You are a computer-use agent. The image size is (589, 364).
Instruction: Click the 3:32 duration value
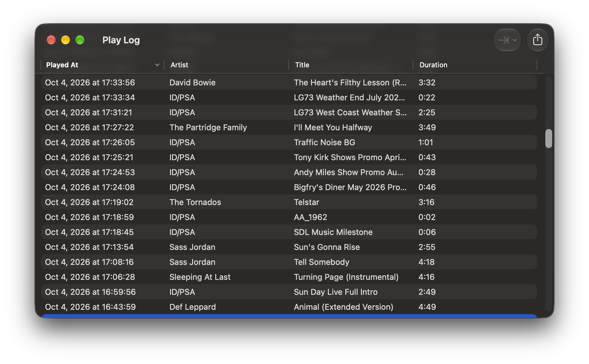coord(427,83)
